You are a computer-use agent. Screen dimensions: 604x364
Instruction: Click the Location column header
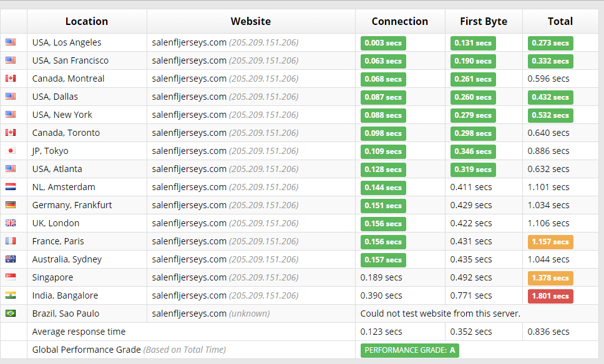pyautogui.click(x=87, y=21)
